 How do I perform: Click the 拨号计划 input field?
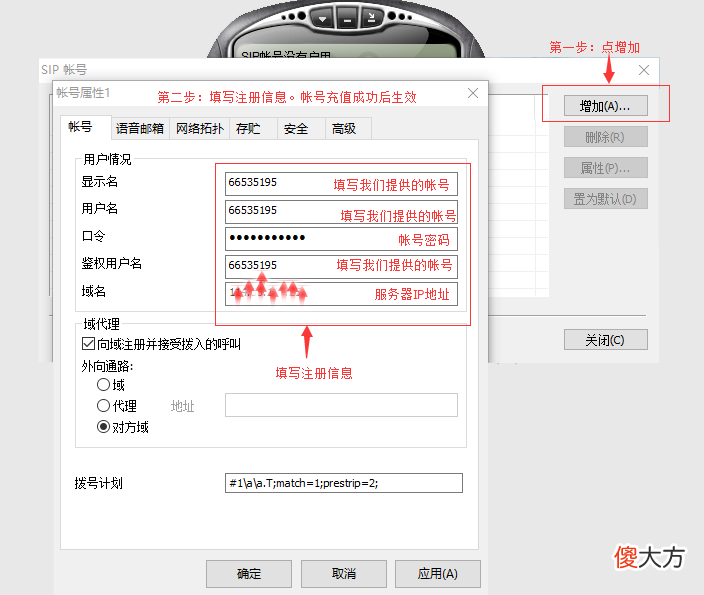click(x=343, y=483)
